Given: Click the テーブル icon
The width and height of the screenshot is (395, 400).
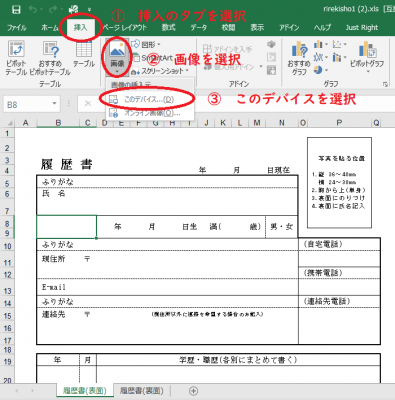Looking at the screenshot, I should (84, 55).
